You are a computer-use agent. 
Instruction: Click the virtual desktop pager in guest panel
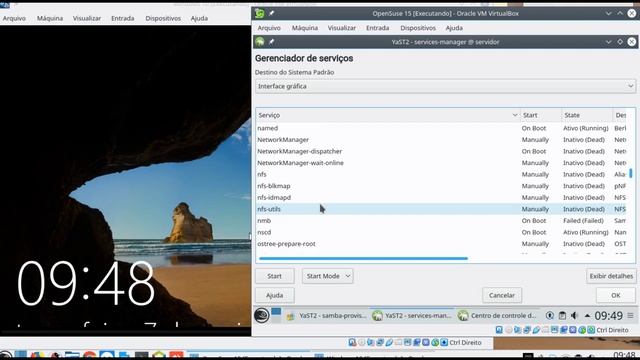pyautogui.click(x=276, y=315)
